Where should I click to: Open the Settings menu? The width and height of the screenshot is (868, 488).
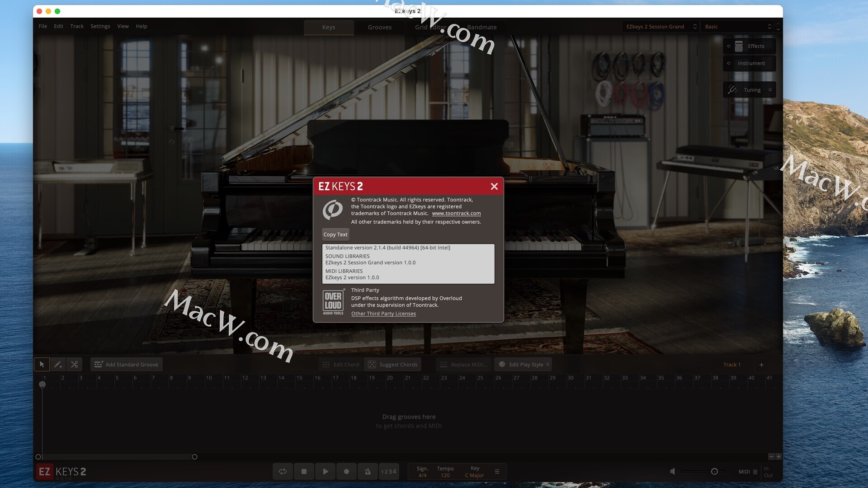[100, 26]
